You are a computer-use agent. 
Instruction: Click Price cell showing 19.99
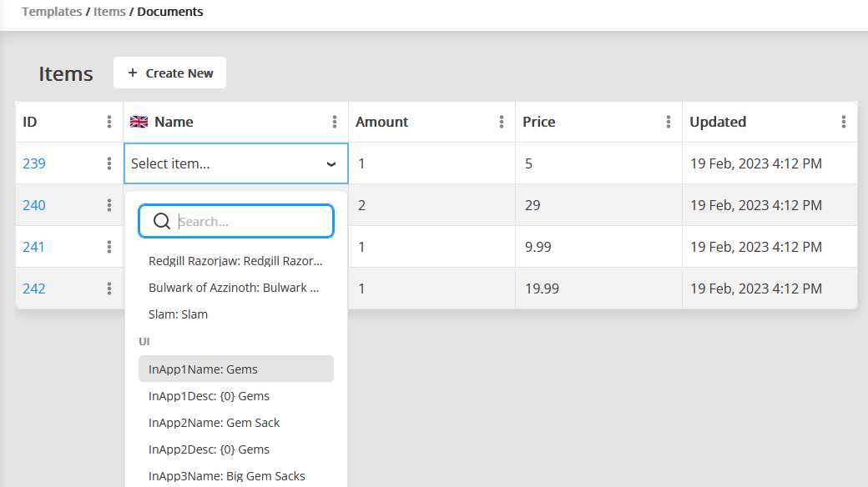[x=542, y=289]
